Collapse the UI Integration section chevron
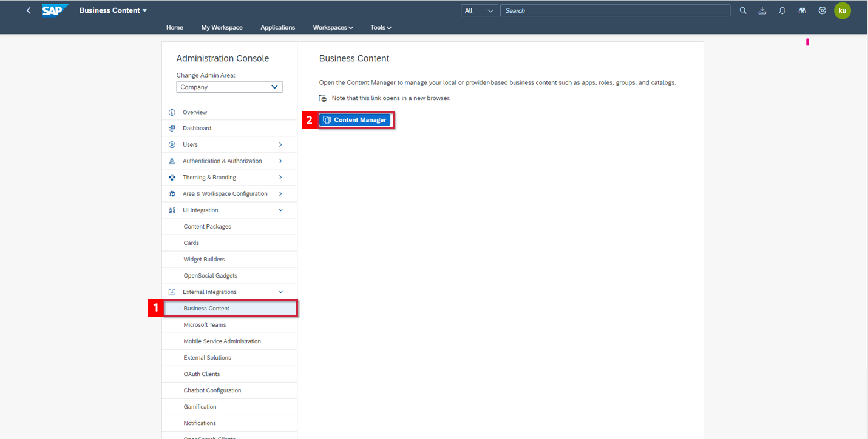The width and height of the screenshot is (868, 439). pos(280,210)
